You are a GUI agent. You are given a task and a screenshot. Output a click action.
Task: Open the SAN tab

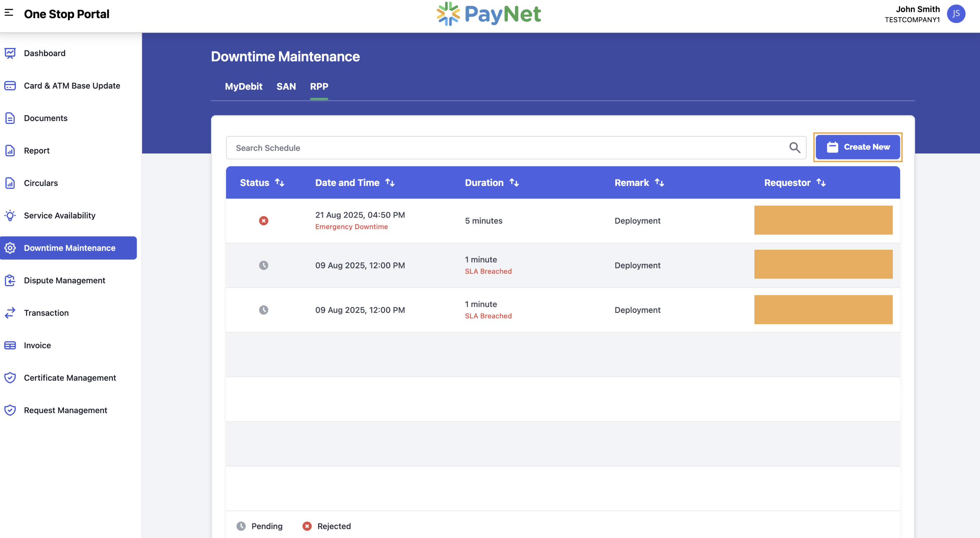pos(286,87)
